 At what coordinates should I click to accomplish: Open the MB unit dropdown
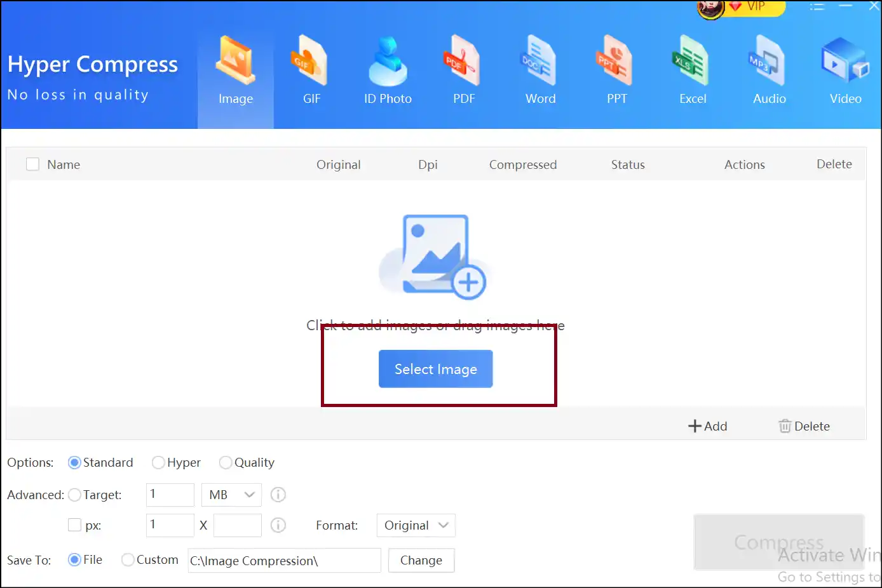pos(231,495)
